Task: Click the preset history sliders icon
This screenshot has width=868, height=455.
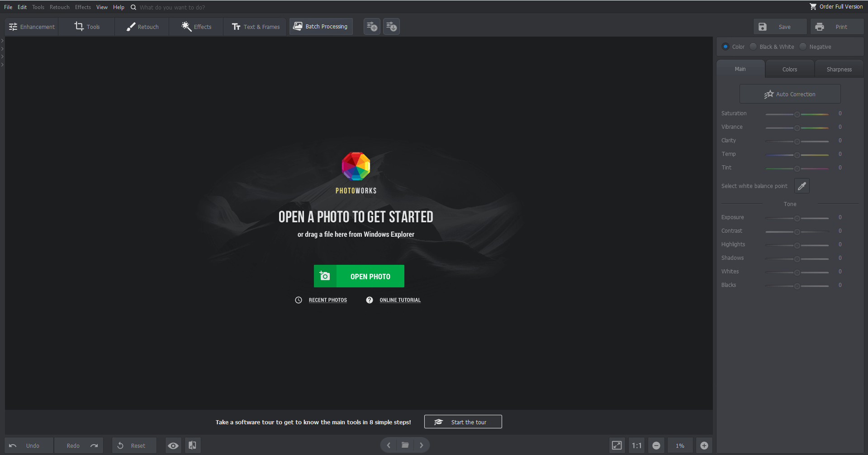Action: tap(391, 27)
